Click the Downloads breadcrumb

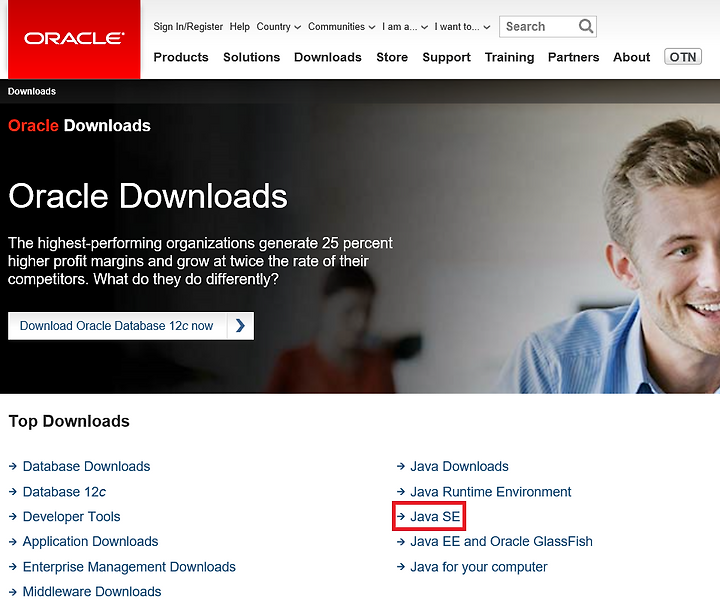point(32,91)
